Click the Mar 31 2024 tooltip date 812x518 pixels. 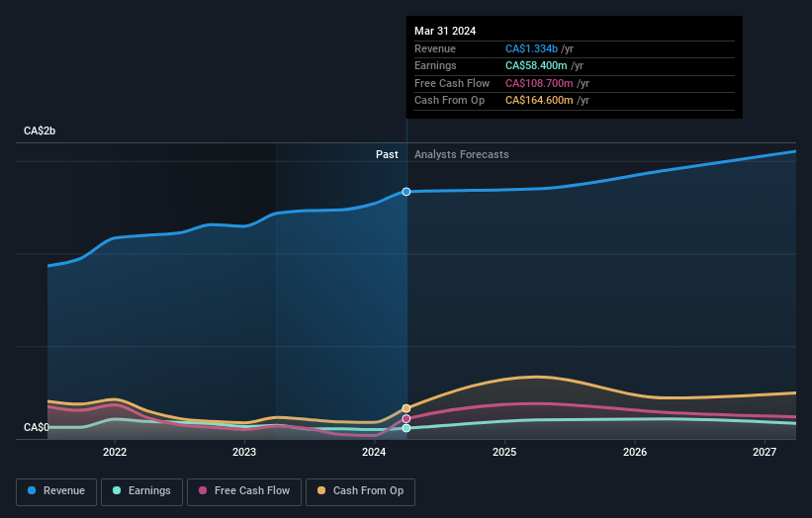445,31
